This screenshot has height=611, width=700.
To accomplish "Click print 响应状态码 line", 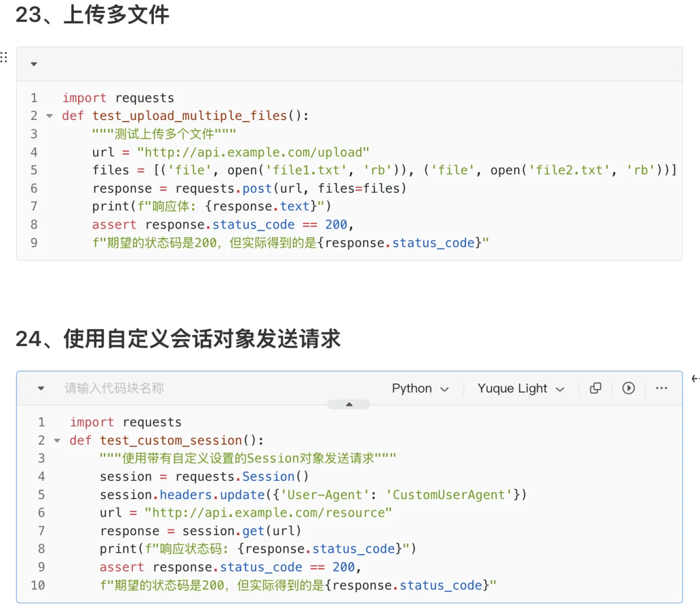I will [x=258, y=549].
